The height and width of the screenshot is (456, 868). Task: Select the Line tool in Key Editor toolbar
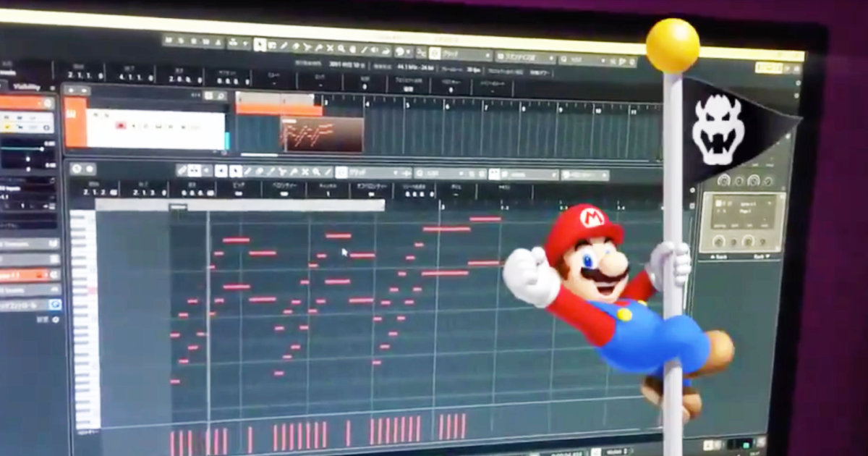328,172
